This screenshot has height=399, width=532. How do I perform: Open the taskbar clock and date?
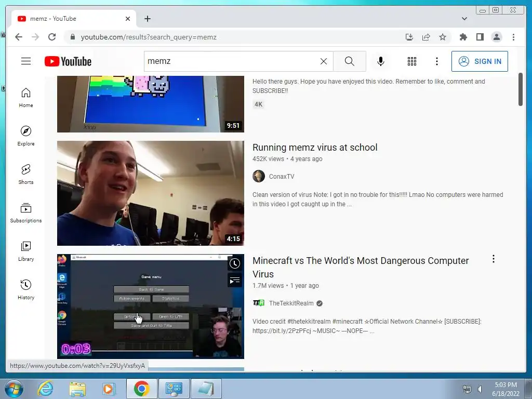click(506, 389)
